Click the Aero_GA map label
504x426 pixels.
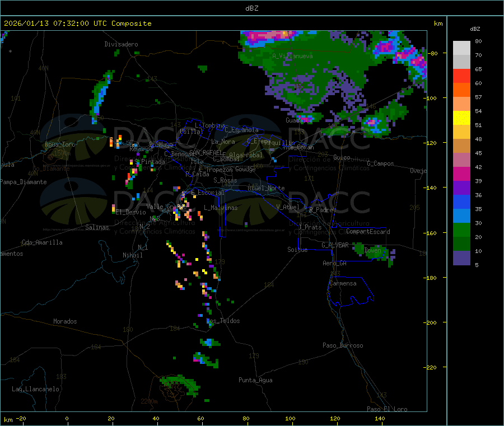pos(335,263)
